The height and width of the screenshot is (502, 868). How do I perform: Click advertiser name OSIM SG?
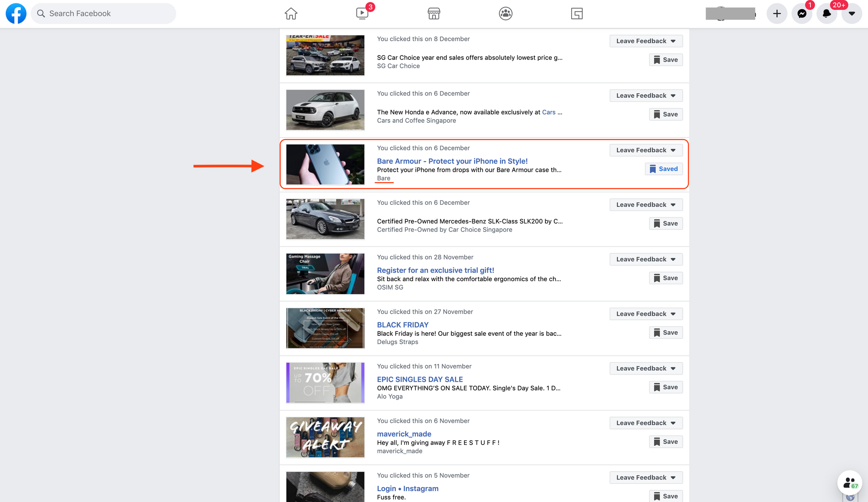pyautogui.click(x=390, y=287)
